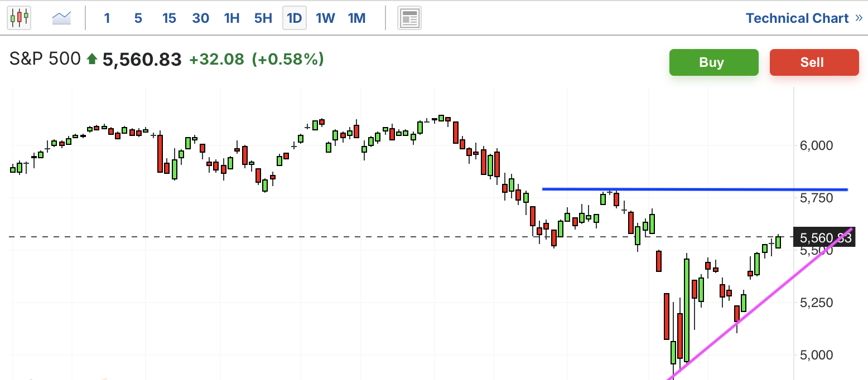Open the news table layout icon
Screen dimensions: 868x380
[409, 18]
